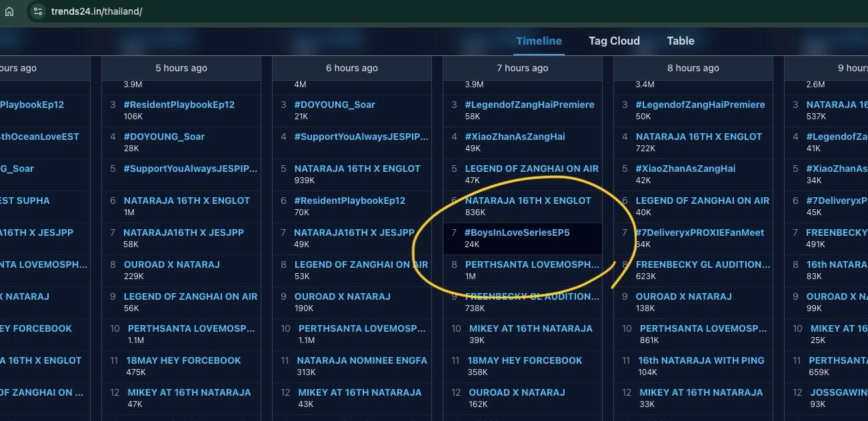Click the trends24.in/thailand/ address bar
Image resolution: width=868 pixels, height=421 pixels.
[96, 11]
